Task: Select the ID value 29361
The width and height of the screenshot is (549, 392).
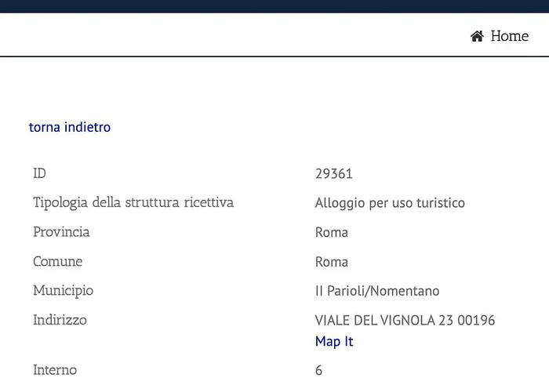Action: (333, 173)
